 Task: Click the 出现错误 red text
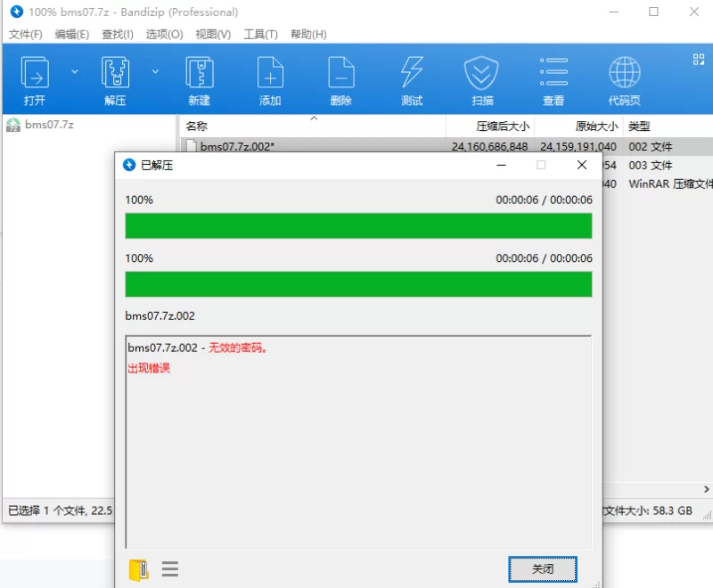pos(149,368)
